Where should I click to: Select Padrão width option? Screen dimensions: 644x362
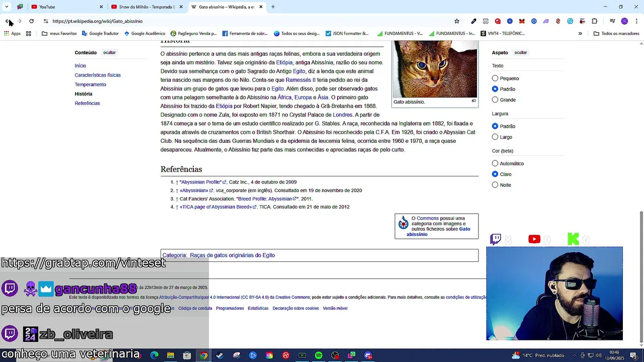coord(495,126)
